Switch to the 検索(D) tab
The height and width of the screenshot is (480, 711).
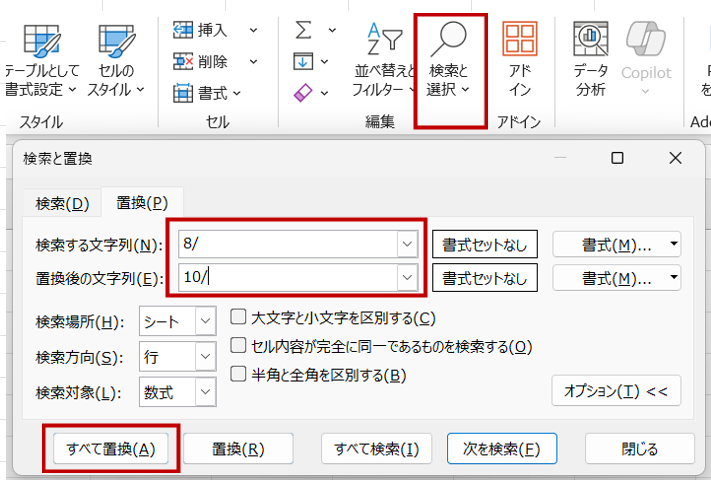(x=62, y=203)
